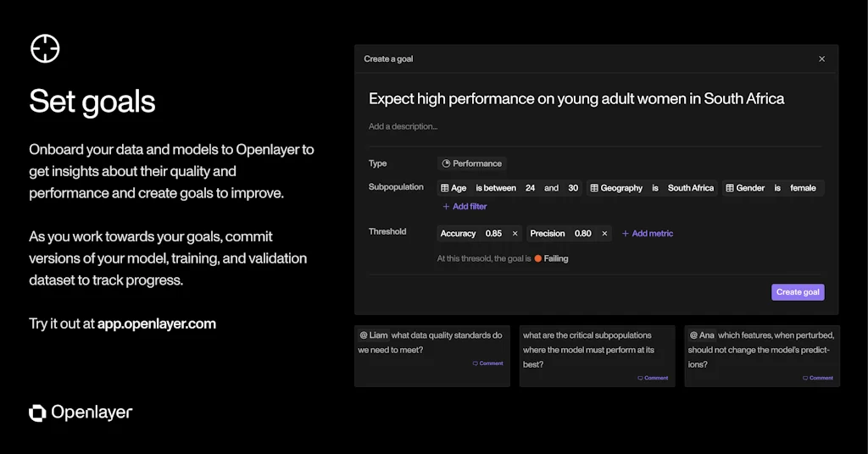868x454 pixels.
Task: Add a new subpopulation filter
Action: click(x=465, y=207)
